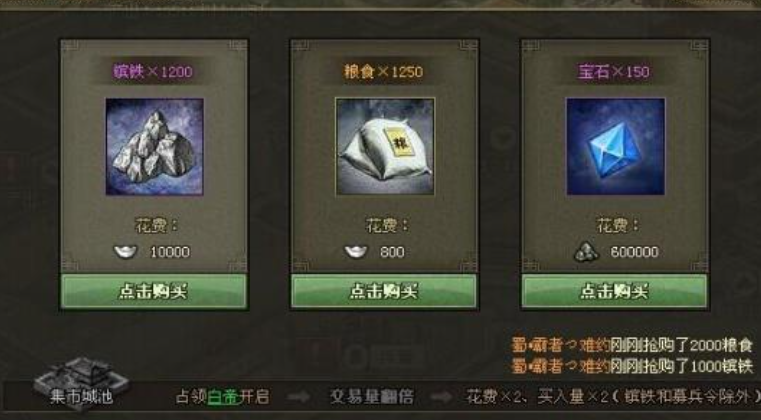This screenshot has width=761, height=420.
Task: Click the blue gemstone image
Action: coord(615,146)
